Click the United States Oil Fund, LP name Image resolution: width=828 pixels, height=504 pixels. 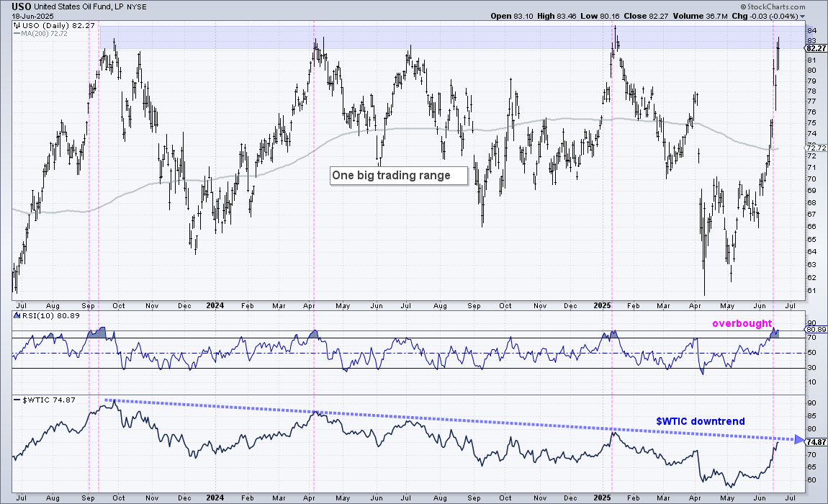[x=78, y=7]
